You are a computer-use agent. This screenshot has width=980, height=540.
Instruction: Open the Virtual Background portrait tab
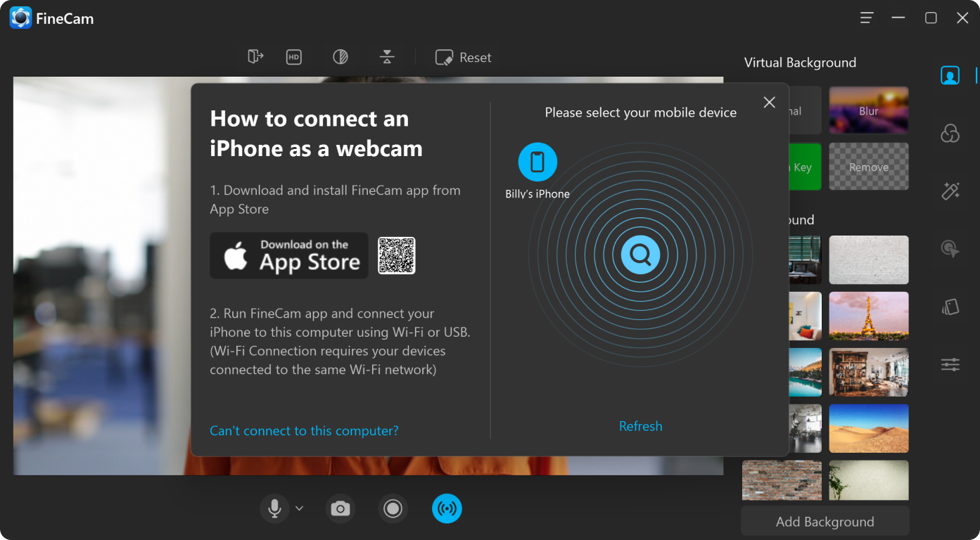tap(950, 75)
